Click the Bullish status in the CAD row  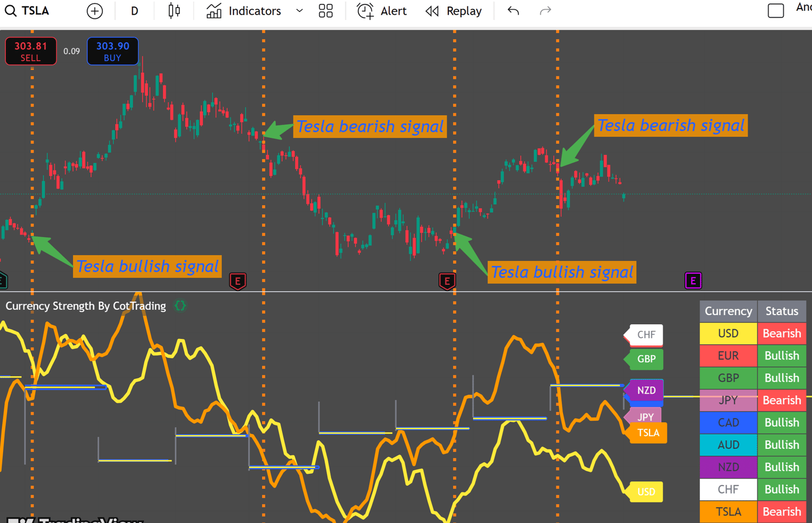click(782, 422)
